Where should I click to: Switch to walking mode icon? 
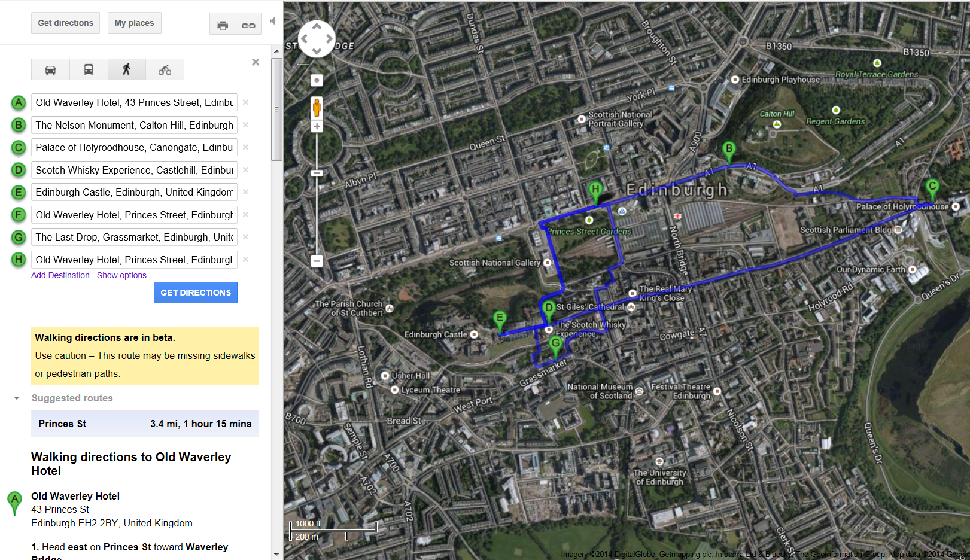tap(126, 69)
